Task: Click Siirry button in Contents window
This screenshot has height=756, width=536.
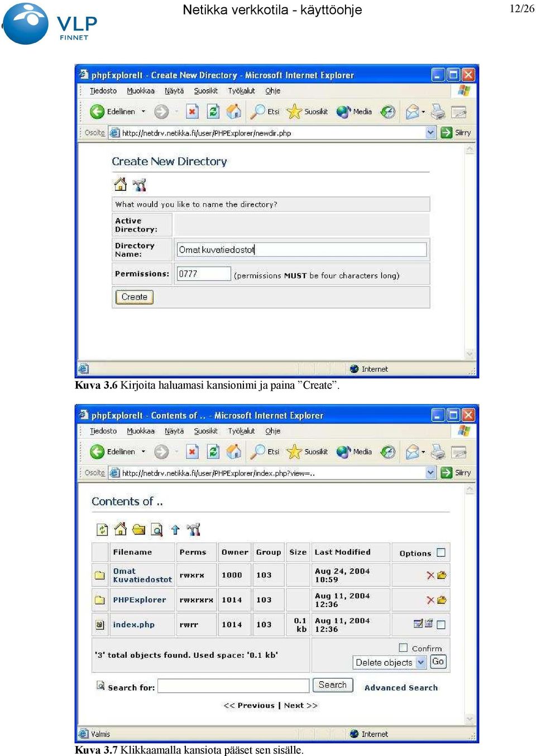Action: (x=457, y=473)
